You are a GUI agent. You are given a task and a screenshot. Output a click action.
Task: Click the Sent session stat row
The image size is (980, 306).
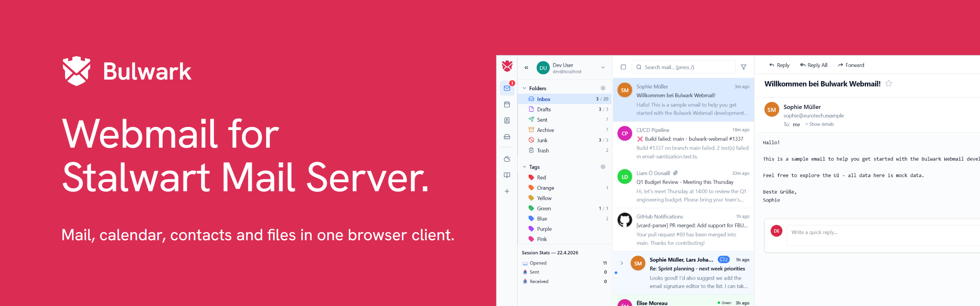(x=565, y=272)
